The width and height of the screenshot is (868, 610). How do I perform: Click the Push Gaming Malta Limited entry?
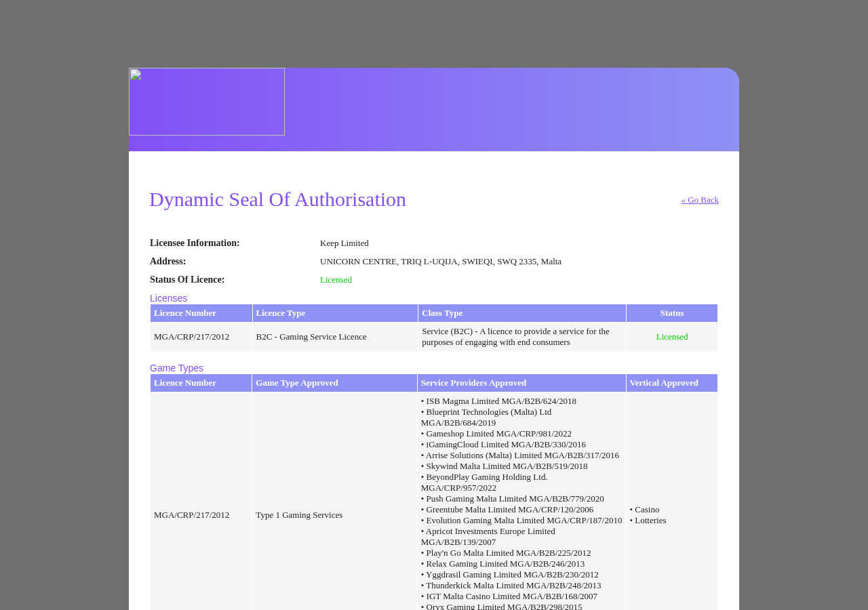(513, 499)
